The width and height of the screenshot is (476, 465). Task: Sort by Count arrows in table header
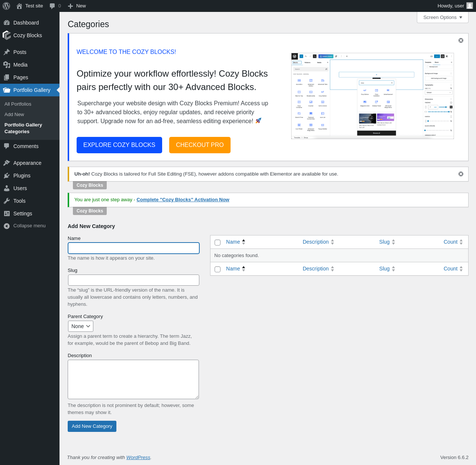point(461,242)
